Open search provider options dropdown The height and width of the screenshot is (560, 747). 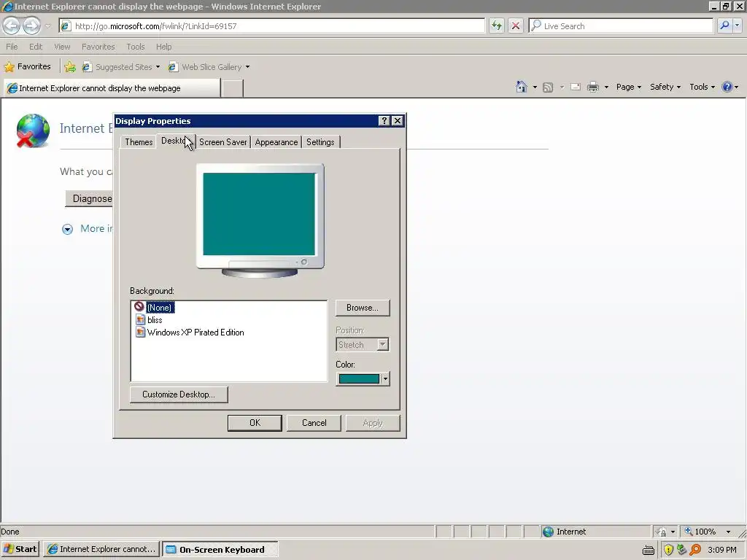tap(738, 26)
